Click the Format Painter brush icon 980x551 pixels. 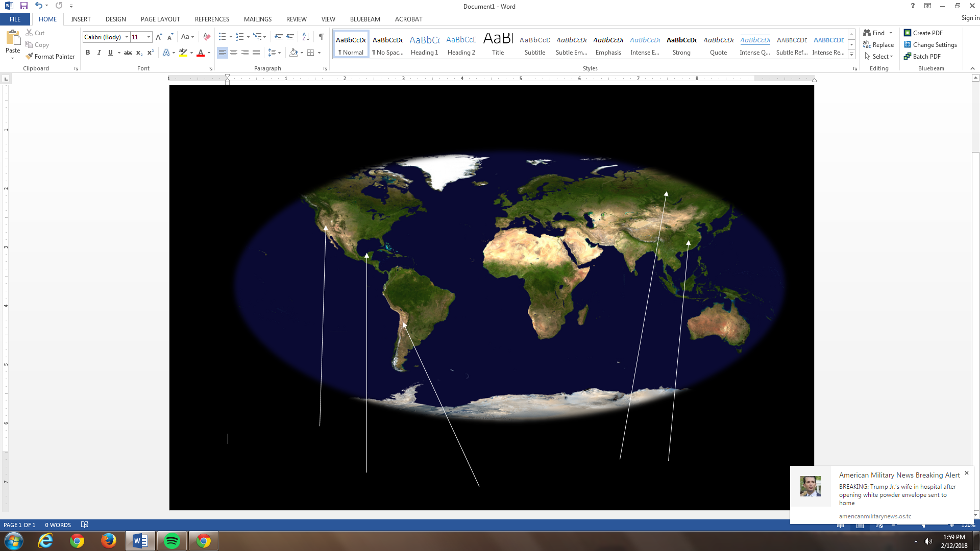click(x=30, y=57)
